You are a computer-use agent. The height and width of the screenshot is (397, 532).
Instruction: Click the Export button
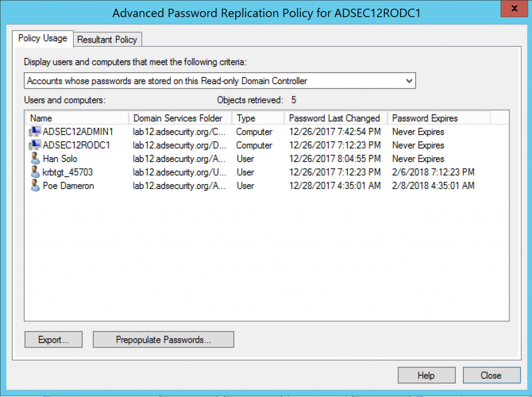pos(53,339)
